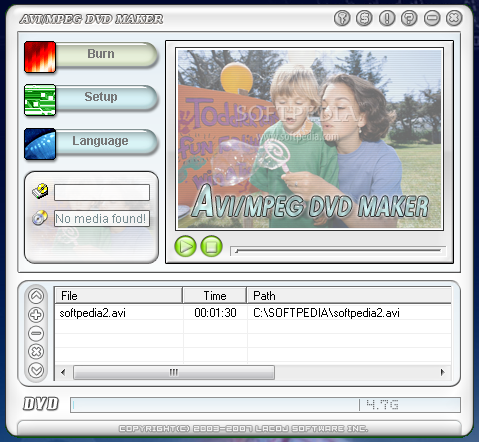Close the AVI/MPEG DVD Maker window
The width and height of the screenshot is (479, 442).
click(x=454, y=18)
